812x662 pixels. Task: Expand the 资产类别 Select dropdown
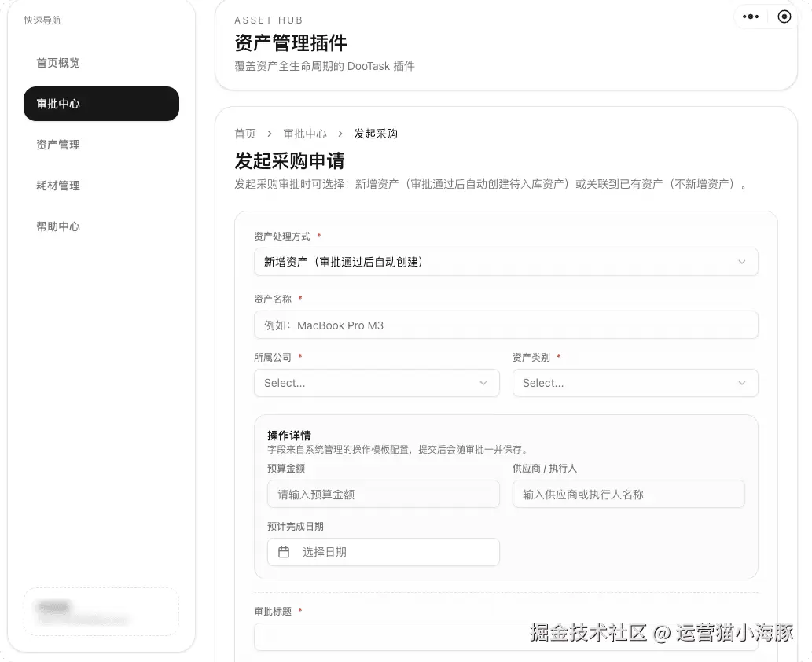click(x=635, y=383)
